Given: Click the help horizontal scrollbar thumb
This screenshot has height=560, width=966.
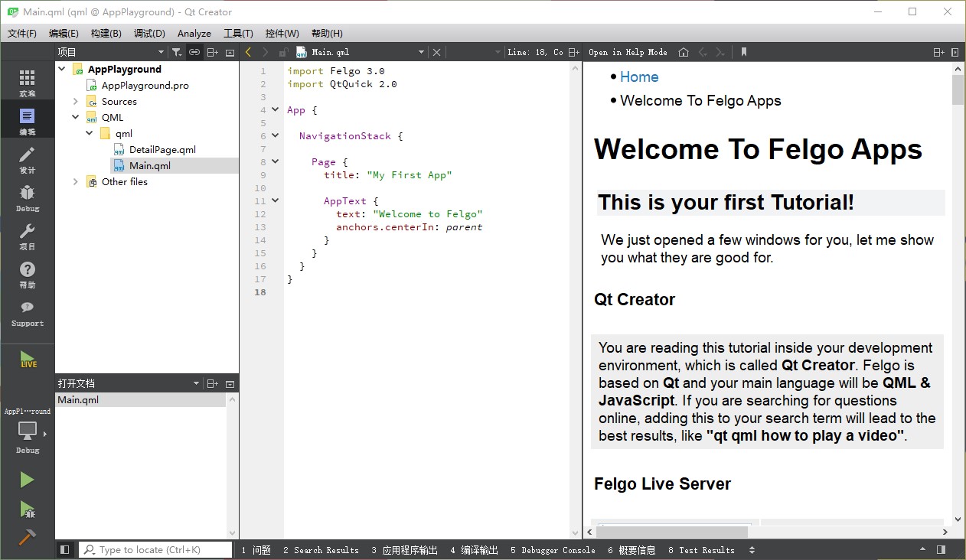Looking at the screenshot, I should coord(671,532).
